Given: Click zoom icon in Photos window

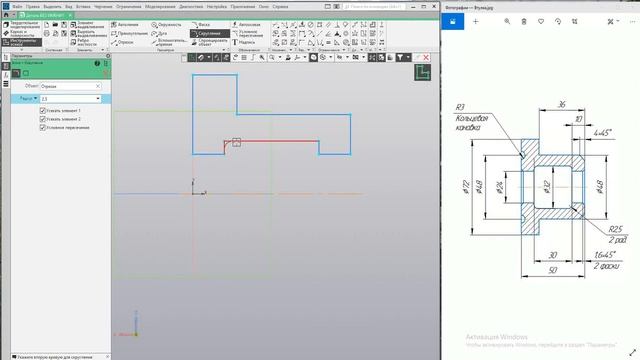Looking at the screenshot, I should pyautogui.click(x=507, y=22).
